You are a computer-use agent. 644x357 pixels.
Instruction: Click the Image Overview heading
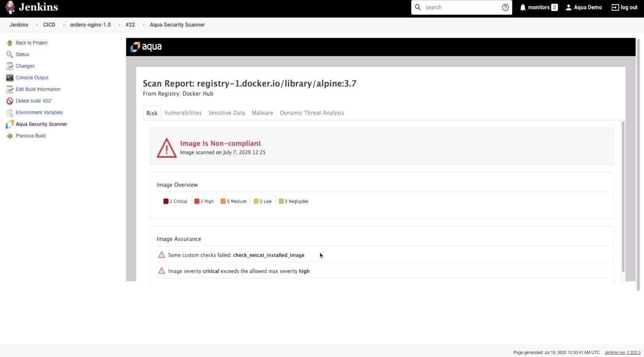point(177,185)
